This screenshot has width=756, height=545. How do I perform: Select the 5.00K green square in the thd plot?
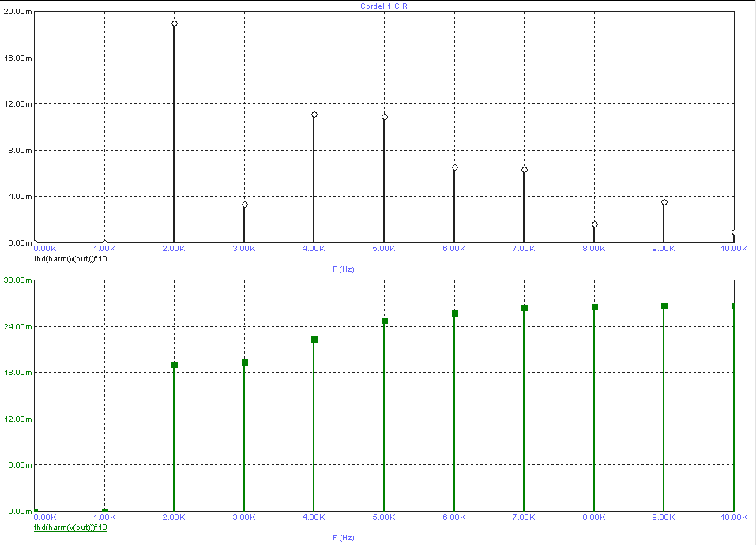(385, 321)
